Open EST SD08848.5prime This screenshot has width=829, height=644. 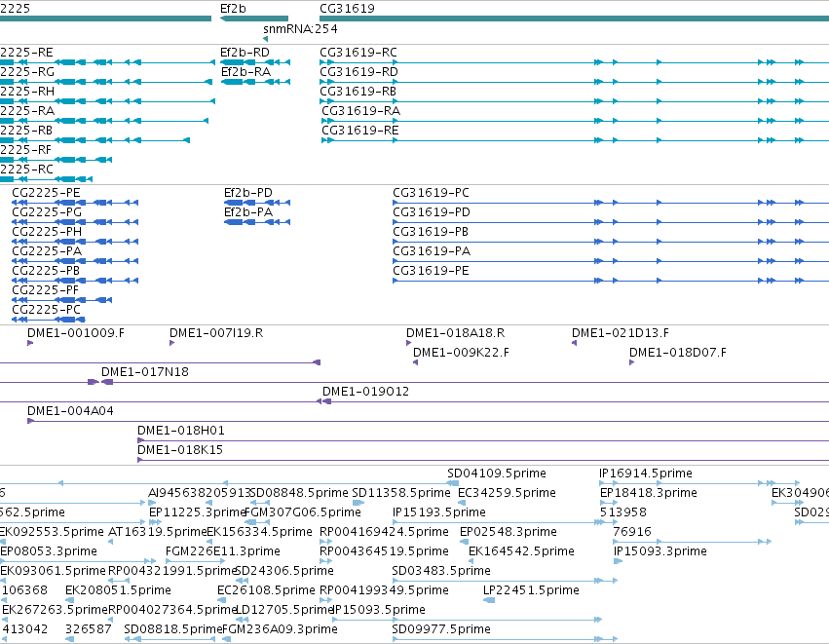coord(299,493)
